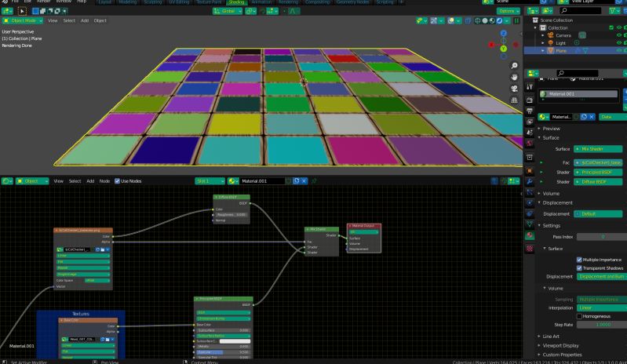
Task: Open the Material properties tab
Action: 530,235
